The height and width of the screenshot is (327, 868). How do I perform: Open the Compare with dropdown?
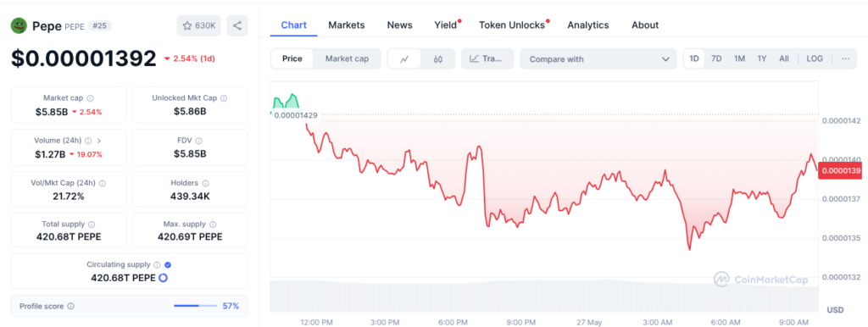tap(598, 58)
